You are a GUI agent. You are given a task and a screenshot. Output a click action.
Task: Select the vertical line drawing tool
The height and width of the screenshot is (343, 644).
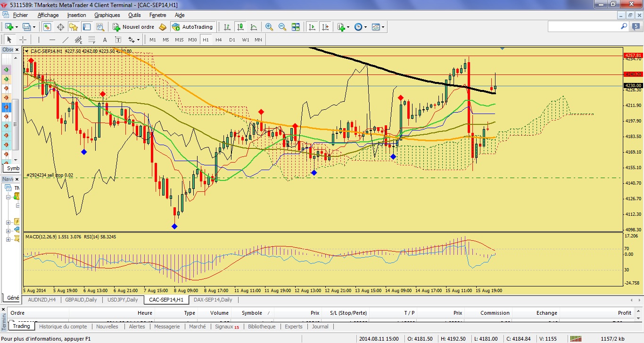39,40
